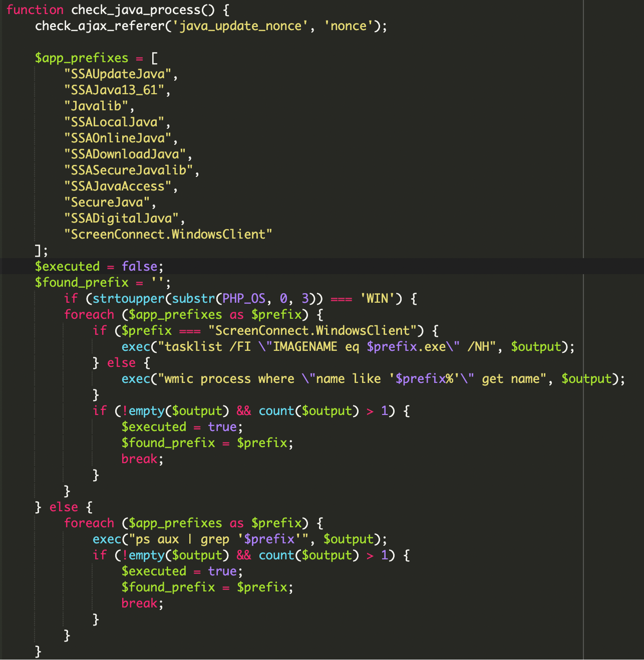644x660 pixels.
Task: Click the "SSAUpdateJava" string
Action: coord(118,74)
